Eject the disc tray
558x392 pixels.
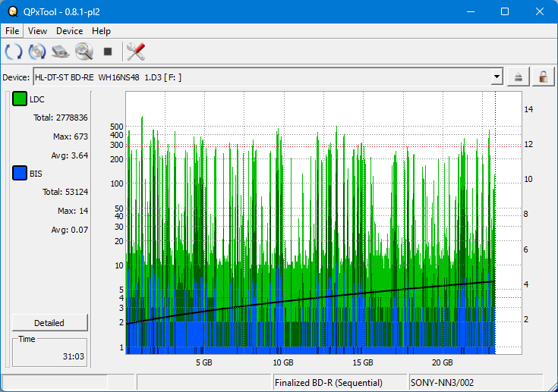tap(518, 77)
